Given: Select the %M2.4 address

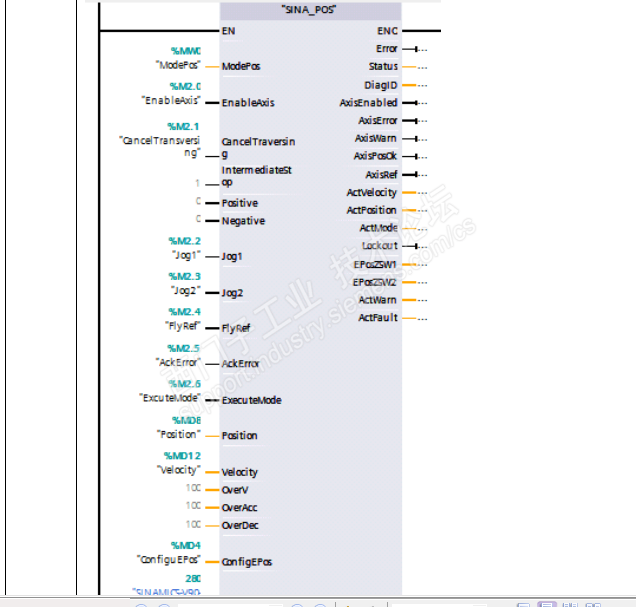Looking at the screenshot, I should pos(185,312).
